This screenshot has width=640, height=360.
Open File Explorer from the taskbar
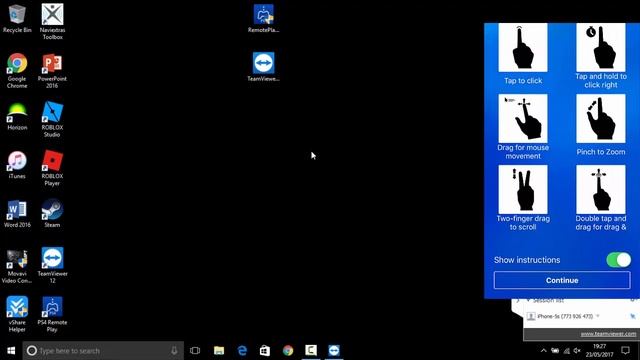tap(219, 351)
